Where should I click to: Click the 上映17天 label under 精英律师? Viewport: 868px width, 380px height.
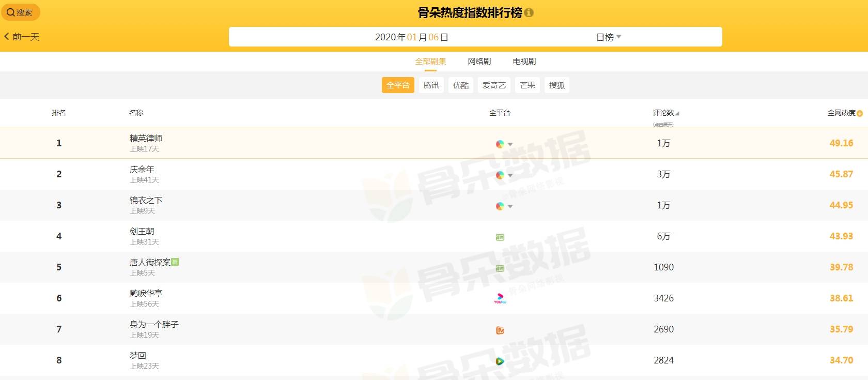pyautogui.click(x=145, y=149)
